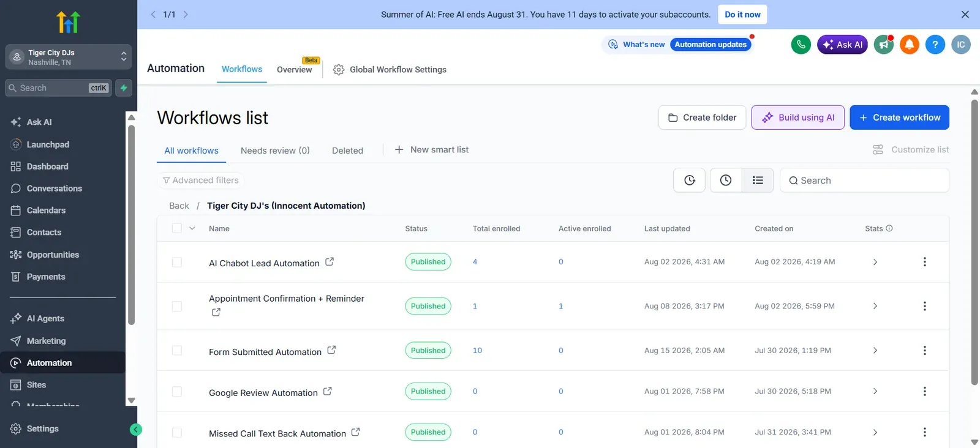
Task: Click the Build using AI button
Action: tap(798, 118)
